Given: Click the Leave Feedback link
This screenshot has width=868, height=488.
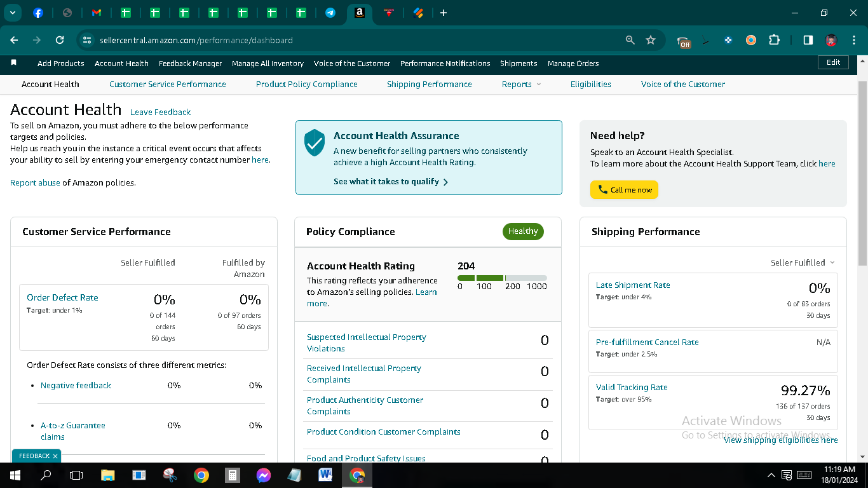Looking at the screenshot, I should pos(160,112).
